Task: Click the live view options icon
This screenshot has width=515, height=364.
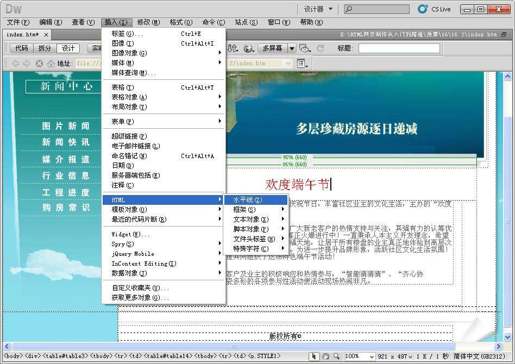Action: click(x=301, y=63)
